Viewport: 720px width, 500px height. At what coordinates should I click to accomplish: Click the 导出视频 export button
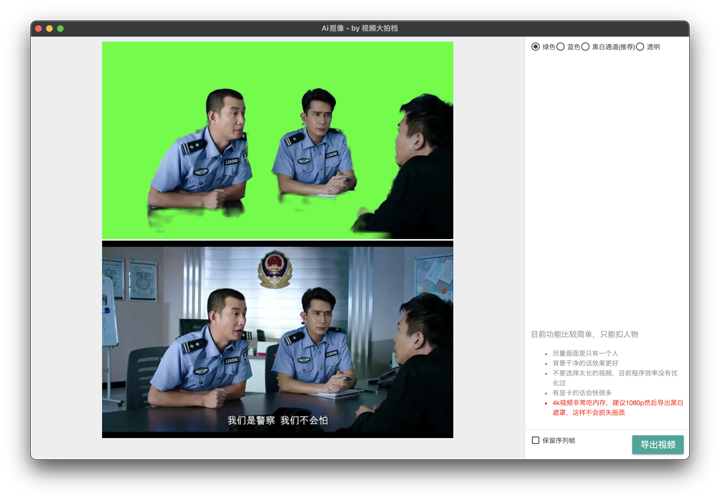pos(658,444)
